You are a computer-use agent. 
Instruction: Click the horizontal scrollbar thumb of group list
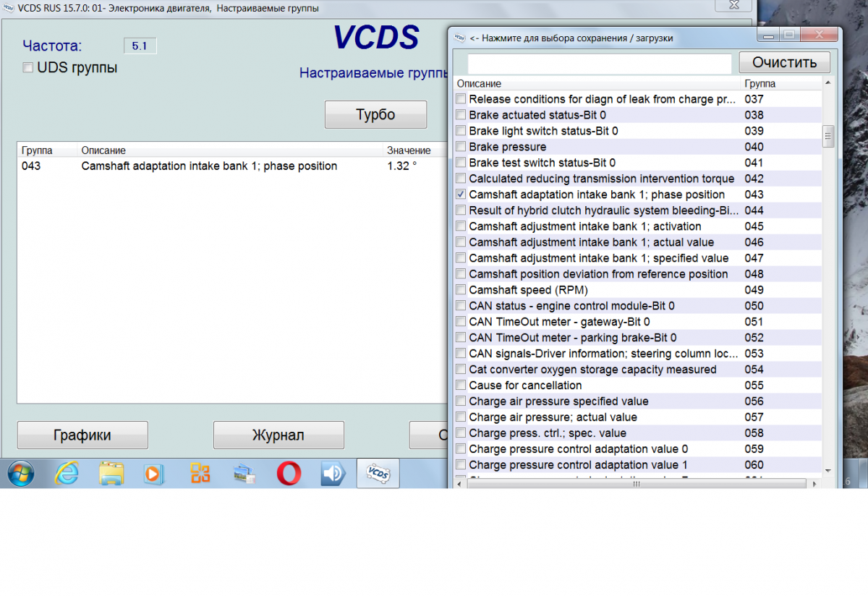tap(637, 484)
